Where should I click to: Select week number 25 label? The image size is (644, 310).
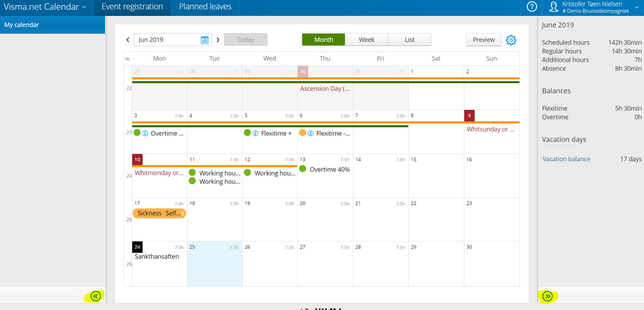pyautogui.click(x=128, y=220)
